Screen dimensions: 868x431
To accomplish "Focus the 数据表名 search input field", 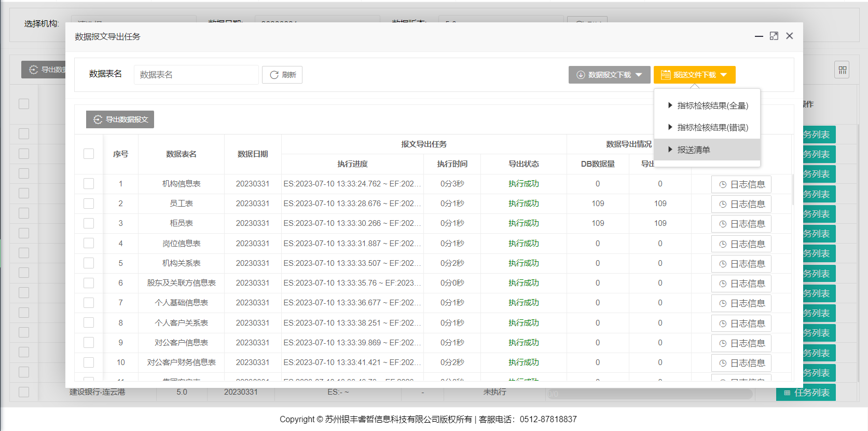I will (x=196, y=75).
